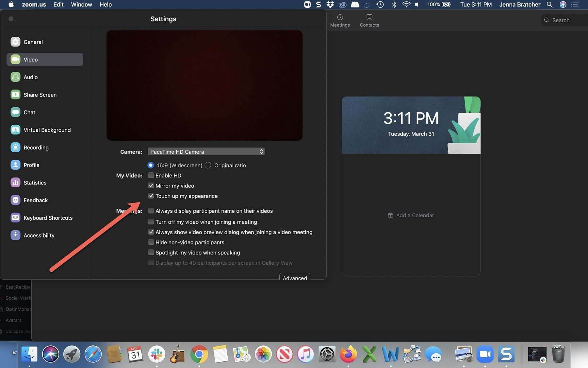588x368 pixels.
Task: Open Zoom app from the dock
Action: 485,354
